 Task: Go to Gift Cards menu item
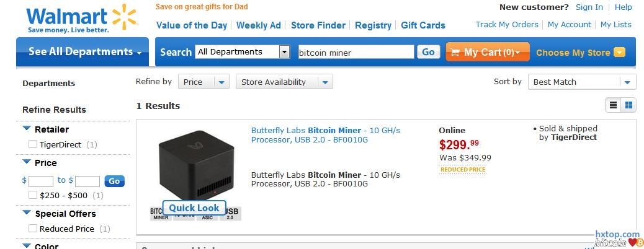423,25
